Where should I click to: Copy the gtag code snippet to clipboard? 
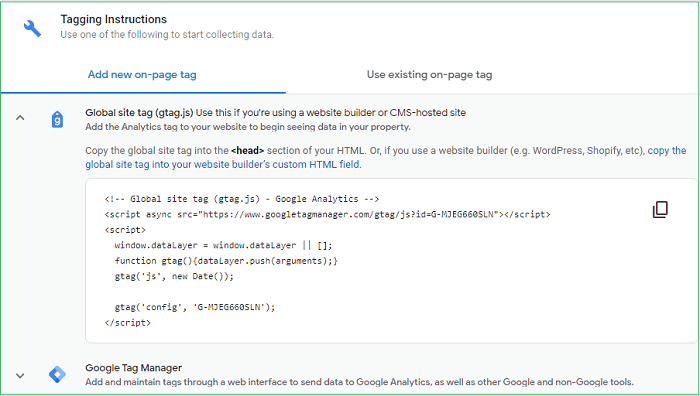[x=660, y=209]
